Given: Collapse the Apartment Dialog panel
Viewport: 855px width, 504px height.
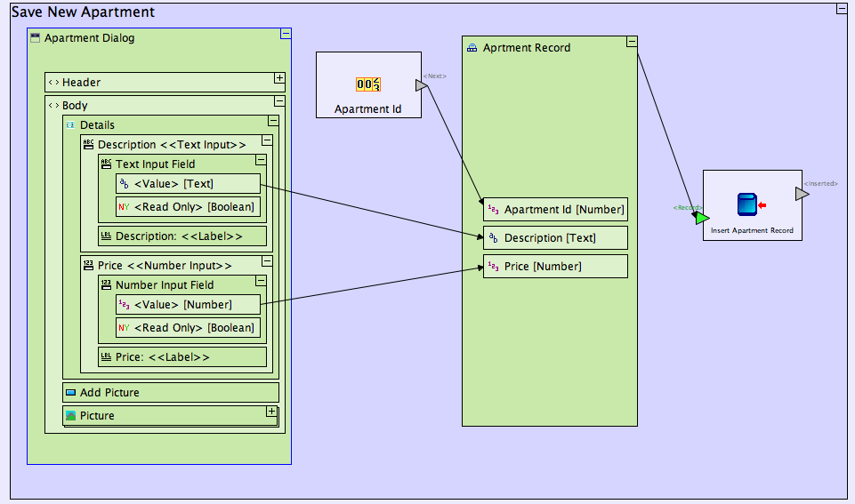Looking at the screenshot, I should pyautogui.click(x=285, y=34).
